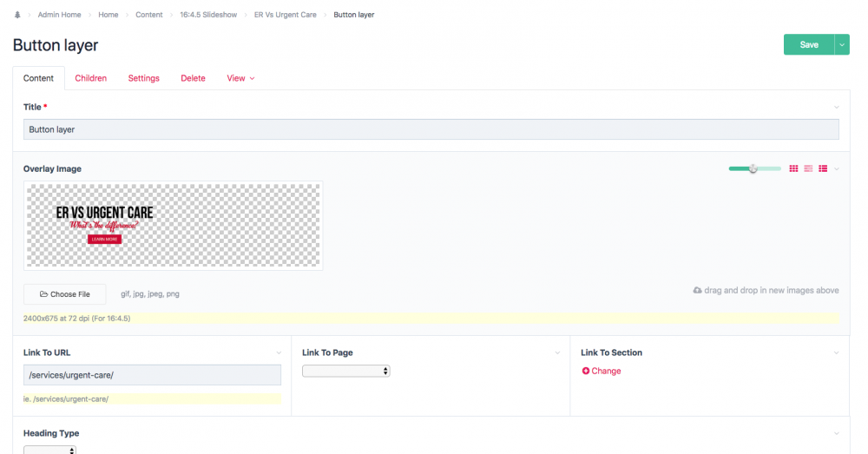Viewport: 868px width, 454px height.
Task: Click the ER VS URGENT CARE overlay thumbnail
Action: pyautogui.click(x=174, y=226)
